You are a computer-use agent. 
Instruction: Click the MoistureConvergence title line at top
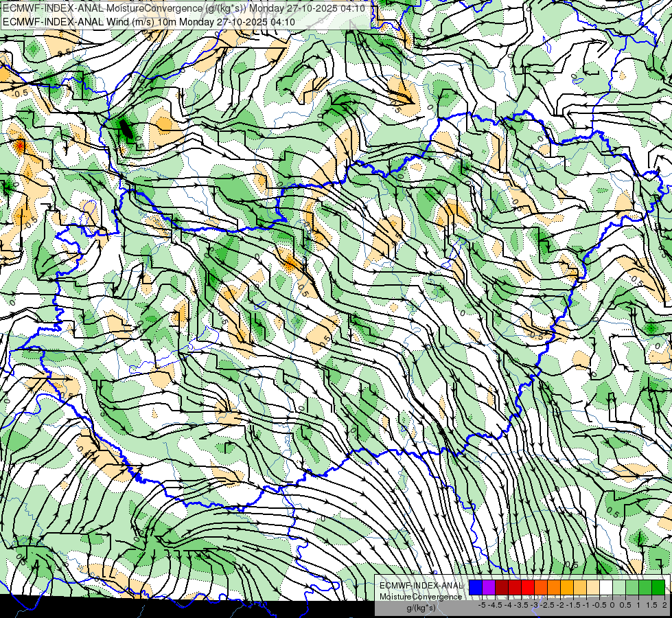(x=184, y=8)
